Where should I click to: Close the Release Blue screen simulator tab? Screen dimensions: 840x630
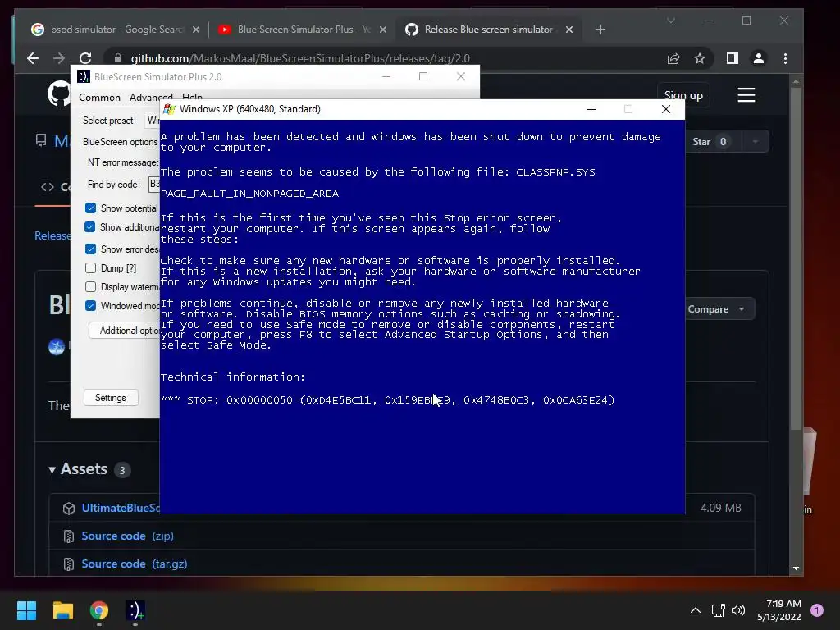pos(569,30)
